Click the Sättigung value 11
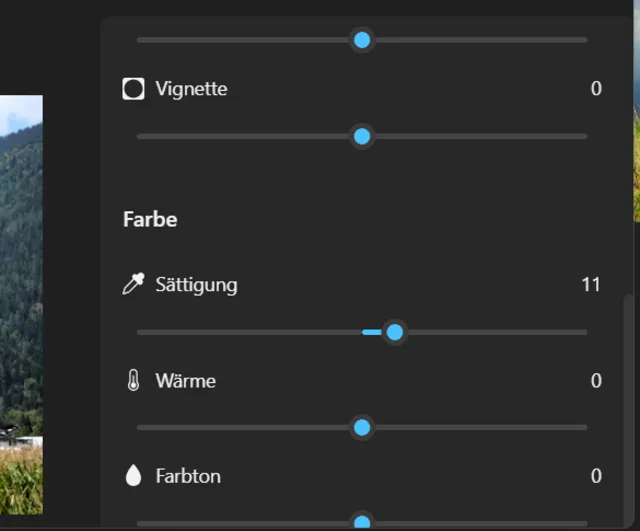Viewport: 640px width, 531px height. tap(591, 285)
